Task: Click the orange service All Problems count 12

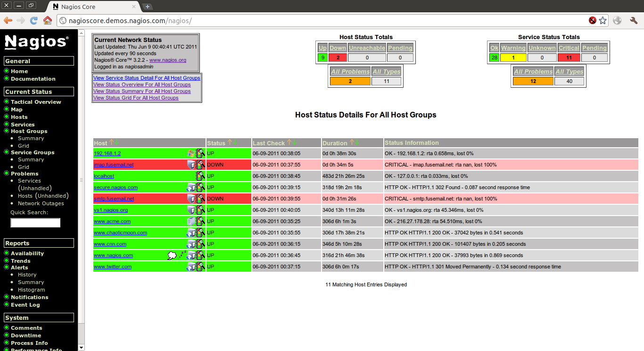Action: [533, 81]
